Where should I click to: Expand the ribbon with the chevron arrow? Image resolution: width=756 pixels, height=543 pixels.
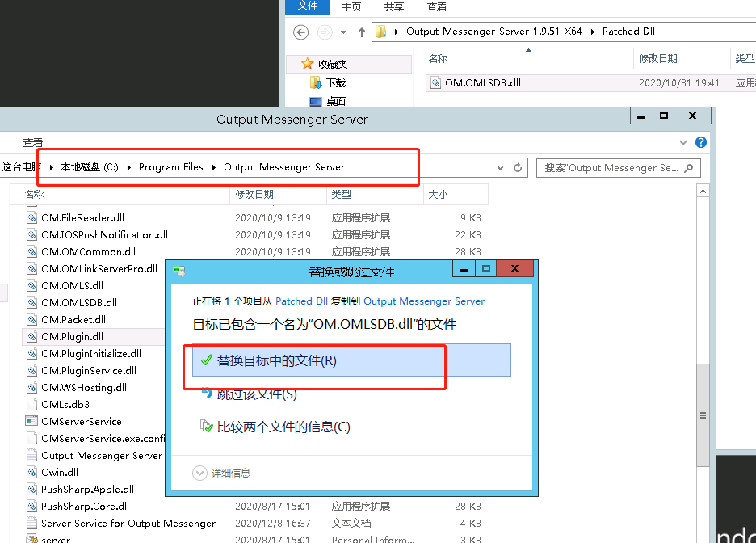click(683, 142)
